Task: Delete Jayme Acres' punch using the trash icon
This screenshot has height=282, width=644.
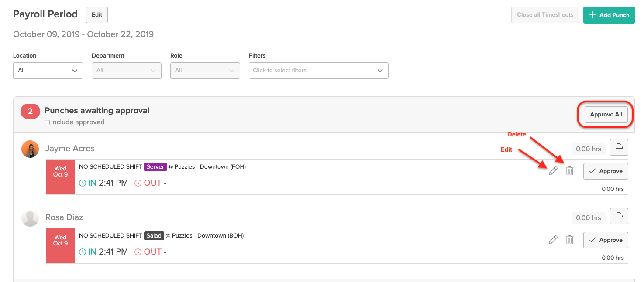Action: (569, 171)
